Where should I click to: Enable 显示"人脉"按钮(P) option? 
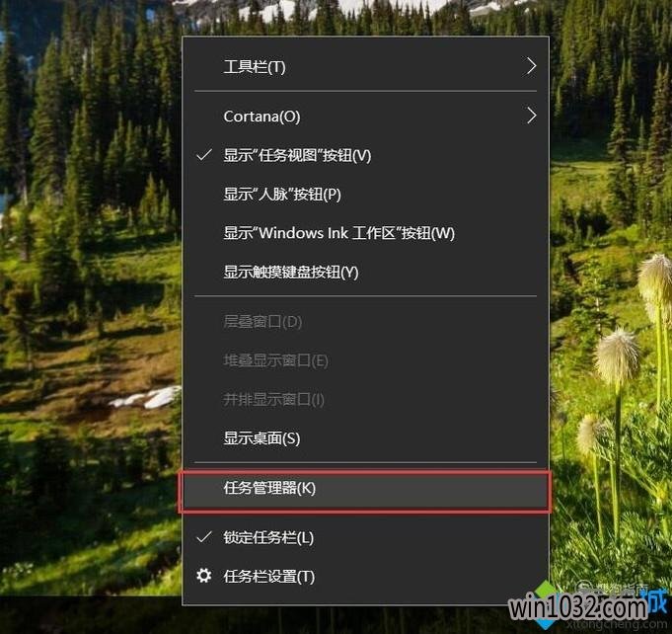(365, 194)
